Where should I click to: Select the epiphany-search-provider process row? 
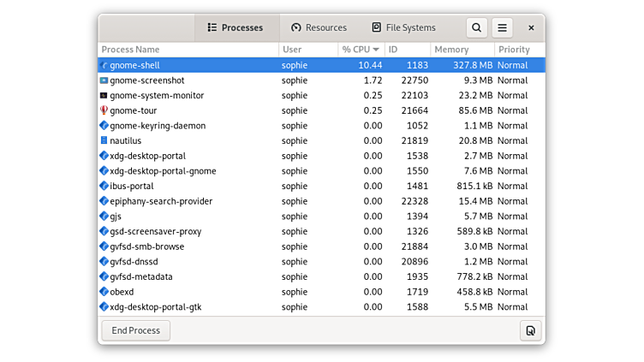click(161, 201)
